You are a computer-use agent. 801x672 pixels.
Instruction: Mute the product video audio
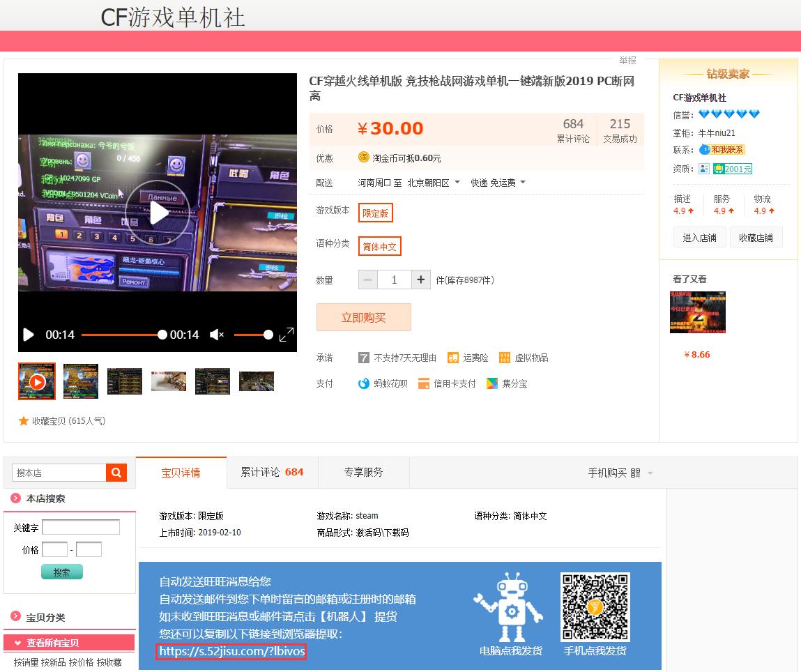[x=216, y=335]
